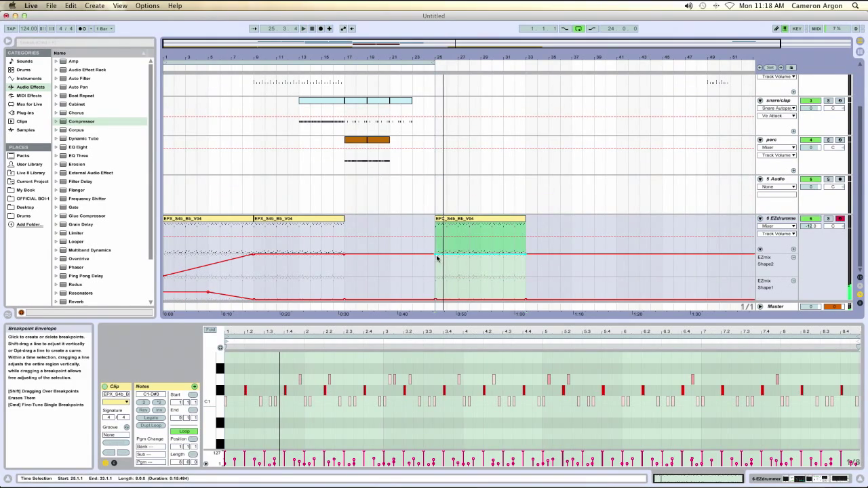Click clip Loop button
Image resolution: width=868 pixels, height=488 pixels.
click(x=184, y=431)
